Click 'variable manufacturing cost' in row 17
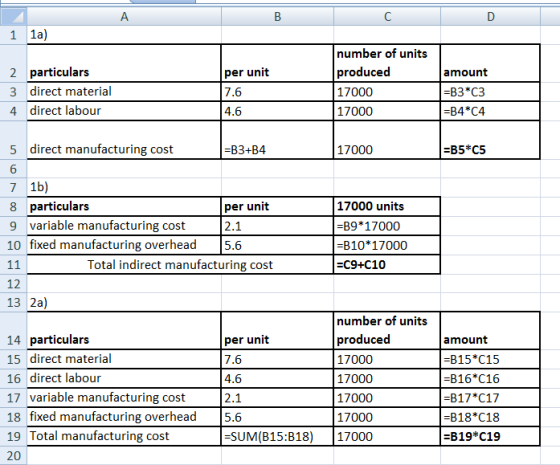This screenshot has width=560, height=465. (124, 398)
